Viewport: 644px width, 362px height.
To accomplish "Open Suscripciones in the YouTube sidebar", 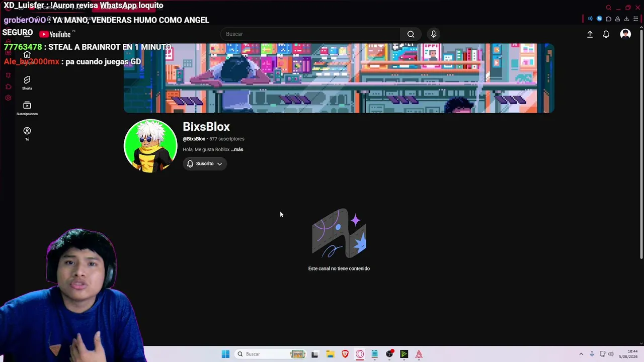I will (27, 108).
